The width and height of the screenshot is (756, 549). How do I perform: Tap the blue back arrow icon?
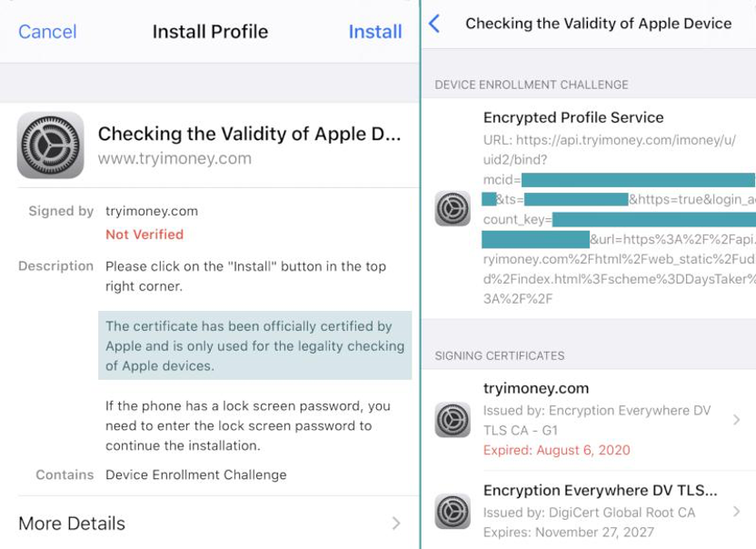tap(434, 23)
